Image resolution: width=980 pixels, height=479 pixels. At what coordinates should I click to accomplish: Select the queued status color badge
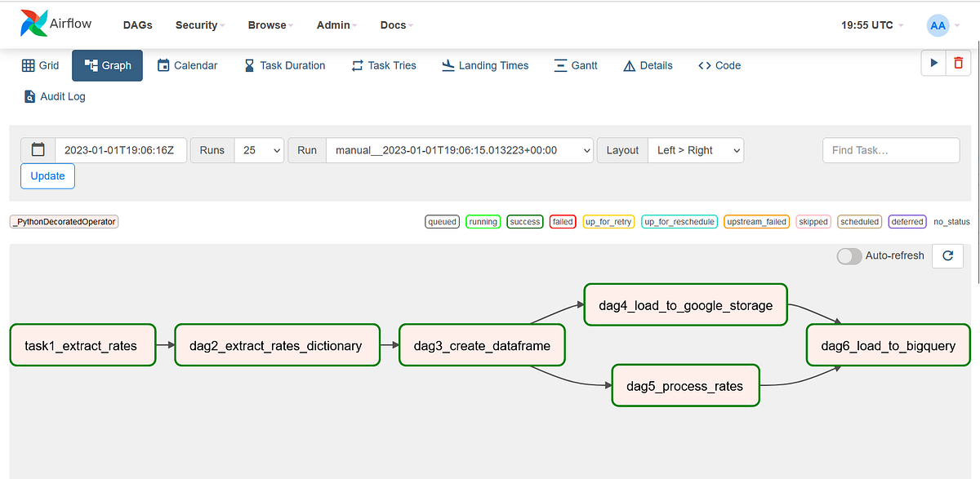coord(442,221)
